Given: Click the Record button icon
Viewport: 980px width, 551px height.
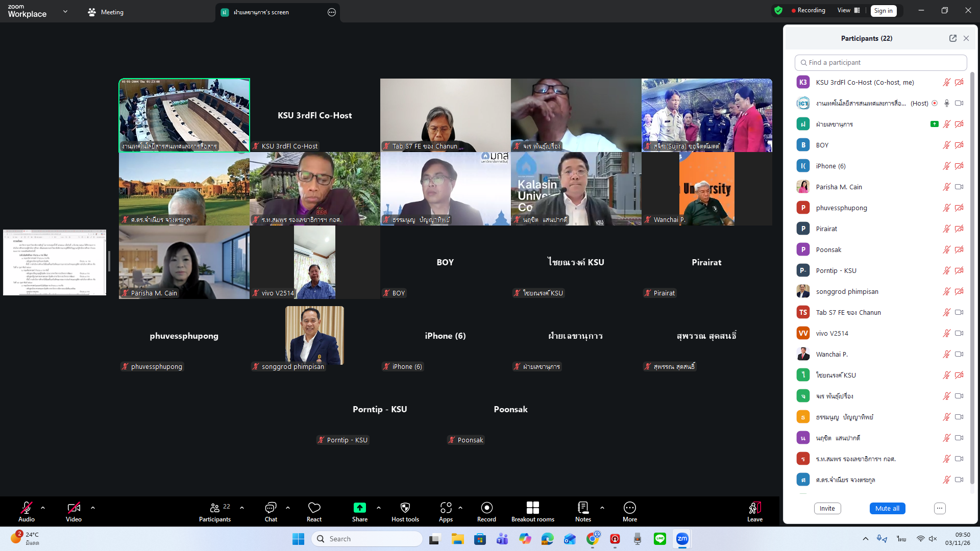Looking at the screenshot, I should tap(486, 508).
